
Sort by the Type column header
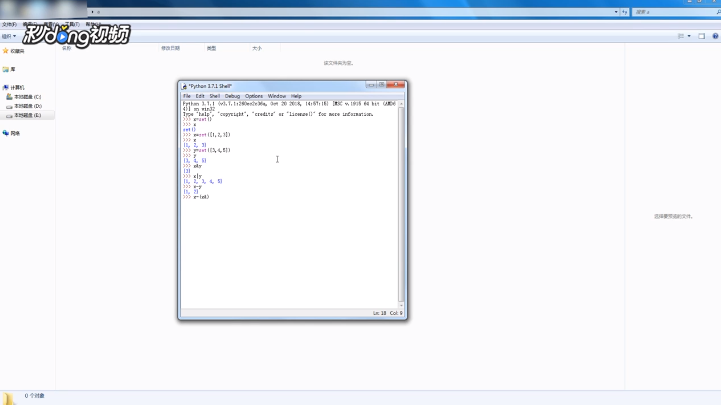point(211,48)
